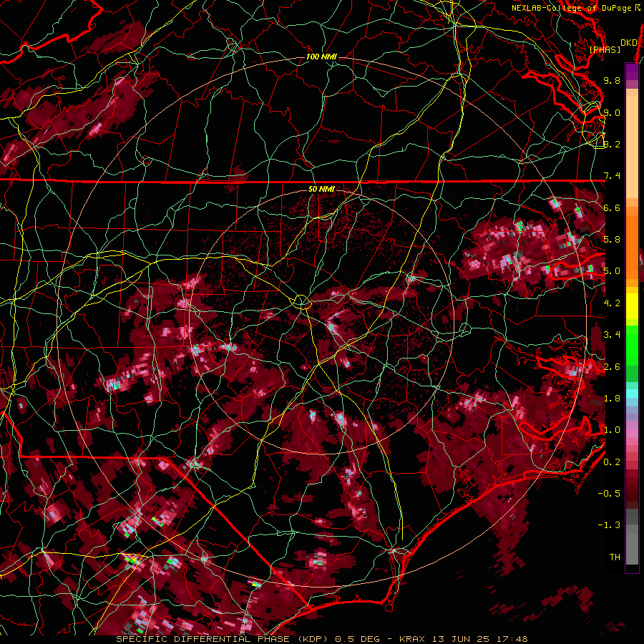The image size is (644, 644).
Task: Click the 6.6 color scale value
Action: click(612, 208)
